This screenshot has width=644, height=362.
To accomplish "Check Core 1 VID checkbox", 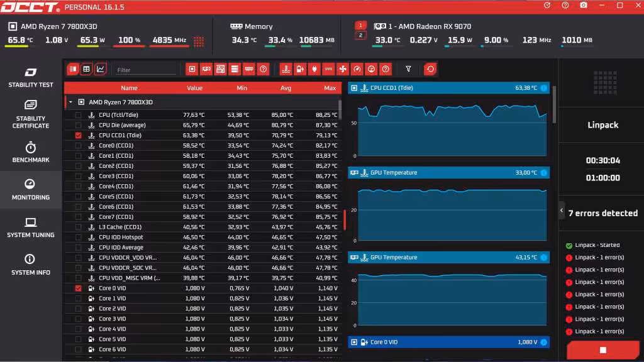I will click(78, 299).
